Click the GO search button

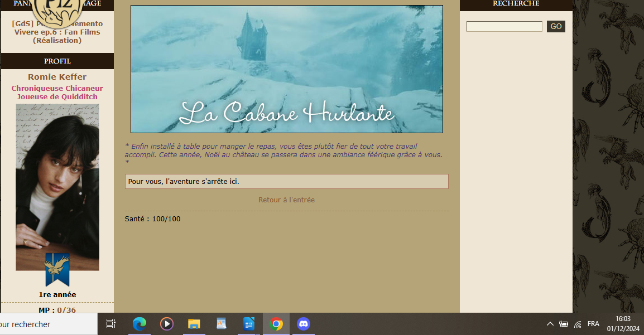tap(556, 26)
